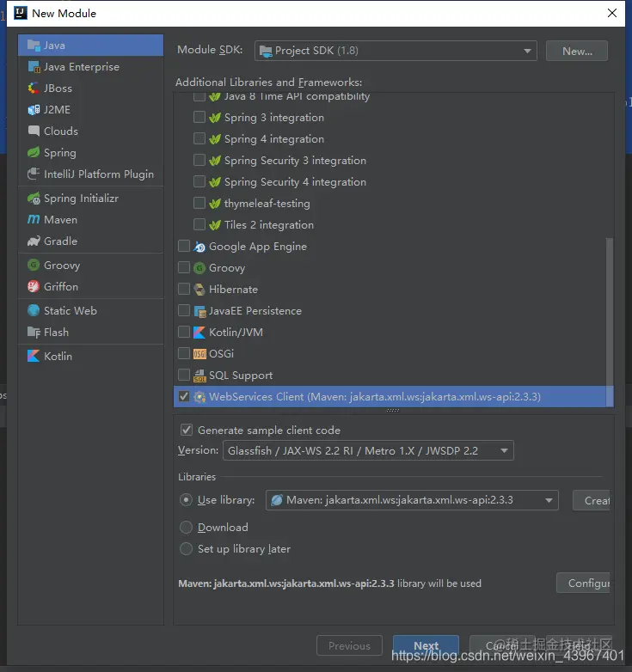Click the Clouds icon in module list
Screen dimensions: 632x672
point(34,131)
